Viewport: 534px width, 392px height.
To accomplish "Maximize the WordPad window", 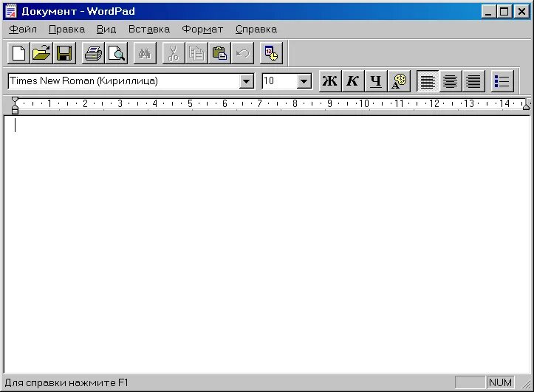I will [x=504, y=12].
